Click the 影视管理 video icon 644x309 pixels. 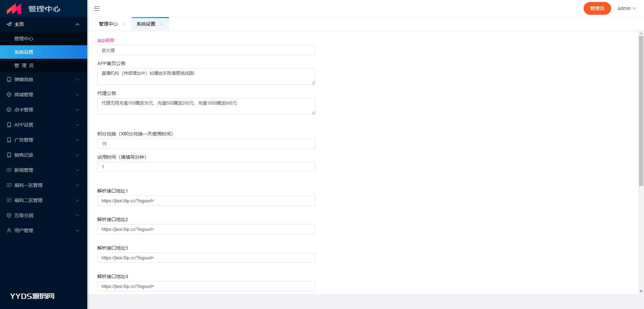pos(9,170)
